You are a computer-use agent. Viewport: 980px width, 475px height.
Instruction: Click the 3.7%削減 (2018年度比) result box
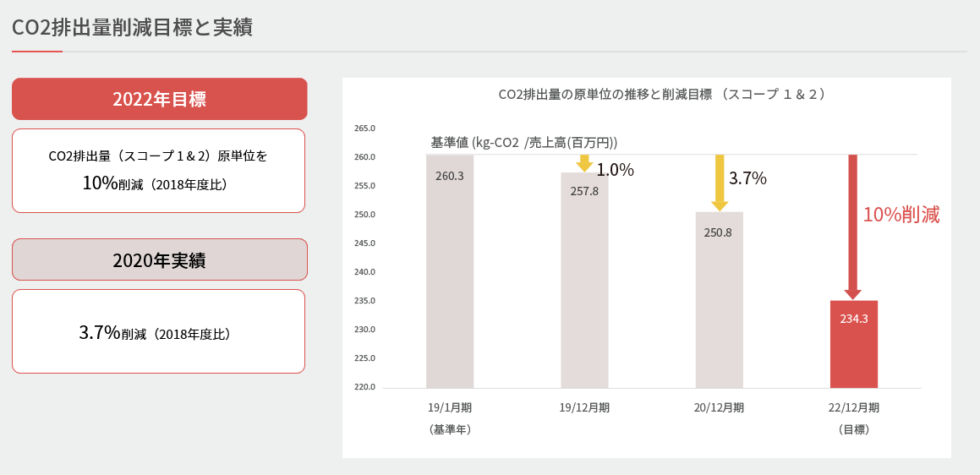158,331
